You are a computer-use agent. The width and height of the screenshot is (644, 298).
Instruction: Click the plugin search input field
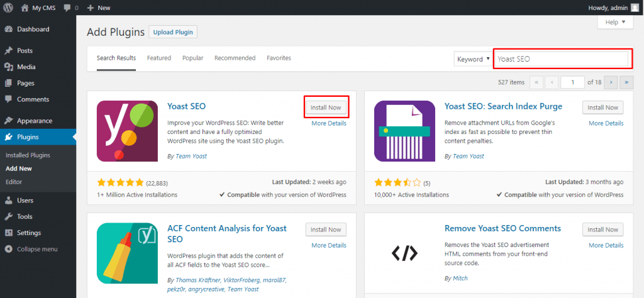[561, 59]
